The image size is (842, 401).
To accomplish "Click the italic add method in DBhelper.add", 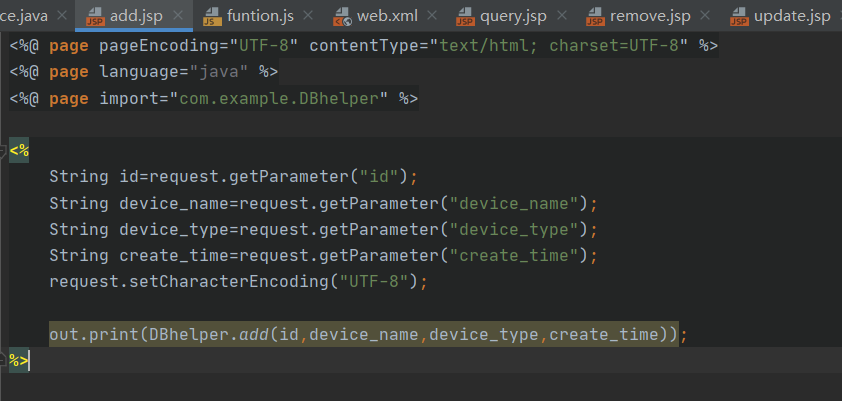I will (x=255, y=336).
